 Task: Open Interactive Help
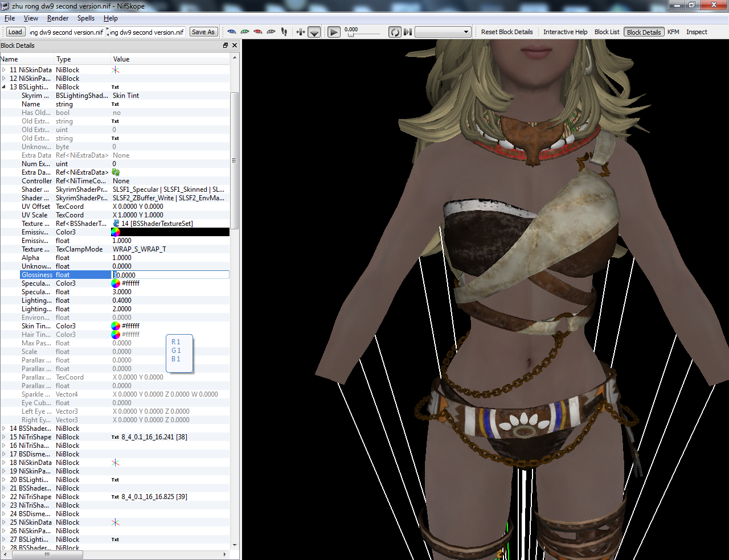565,32
